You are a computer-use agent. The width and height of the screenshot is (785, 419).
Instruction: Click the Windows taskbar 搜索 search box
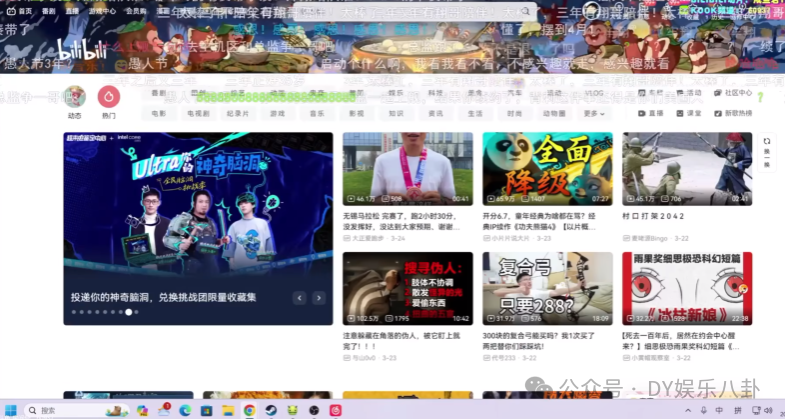(76, 410)
